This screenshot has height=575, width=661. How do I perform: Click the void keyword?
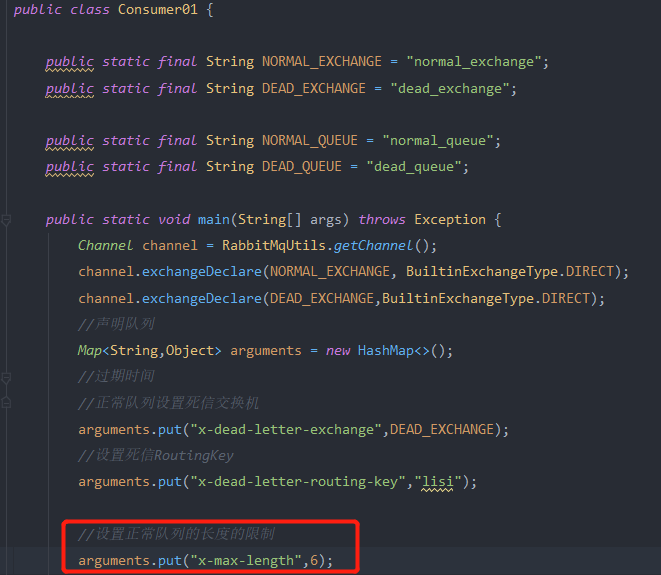(x=174, y=220)
